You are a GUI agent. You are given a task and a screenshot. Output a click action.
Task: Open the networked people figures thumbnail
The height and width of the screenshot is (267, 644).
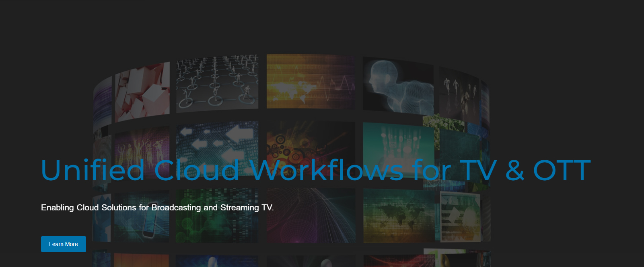coord(217,83)
